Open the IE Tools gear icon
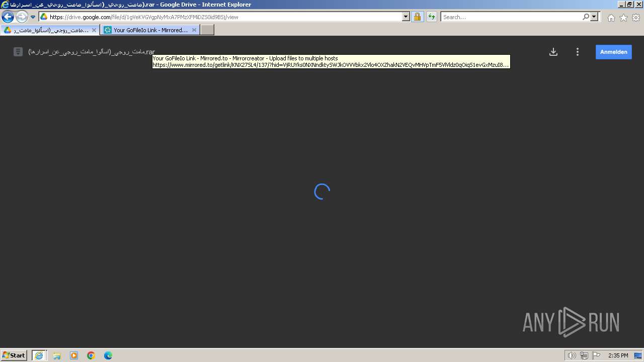The image size is (644, 362). [x=636, y=18]
